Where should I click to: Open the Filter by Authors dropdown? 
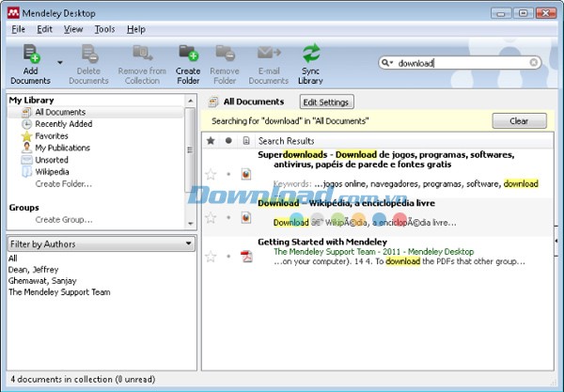(102, 243)
